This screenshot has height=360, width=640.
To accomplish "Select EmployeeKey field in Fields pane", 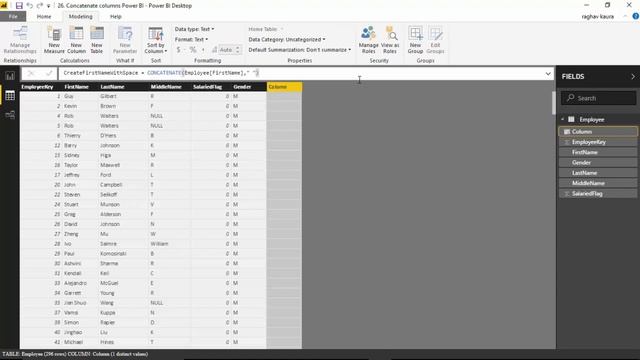I will 598,142.
